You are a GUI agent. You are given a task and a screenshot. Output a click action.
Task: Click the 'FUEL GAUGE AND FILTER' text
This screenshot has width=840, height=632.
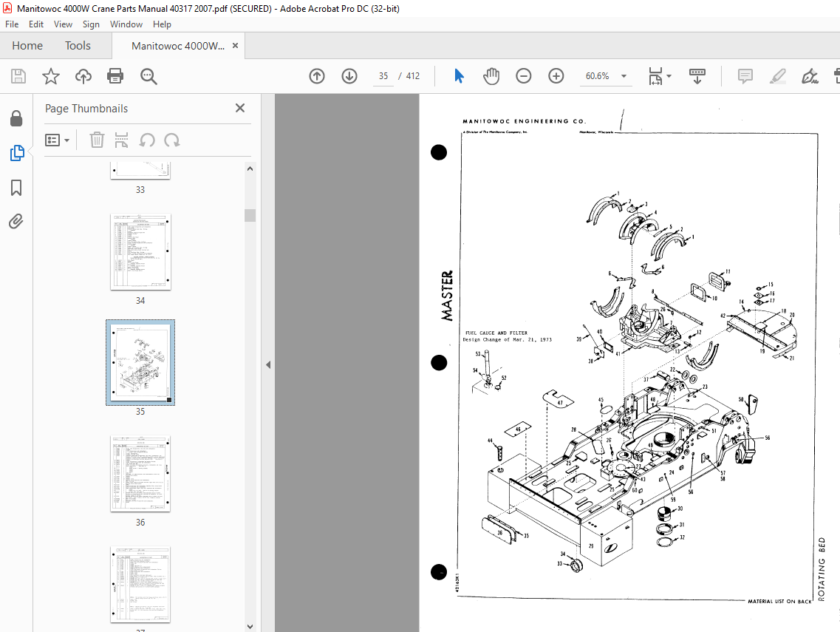[x=496, y=333]
